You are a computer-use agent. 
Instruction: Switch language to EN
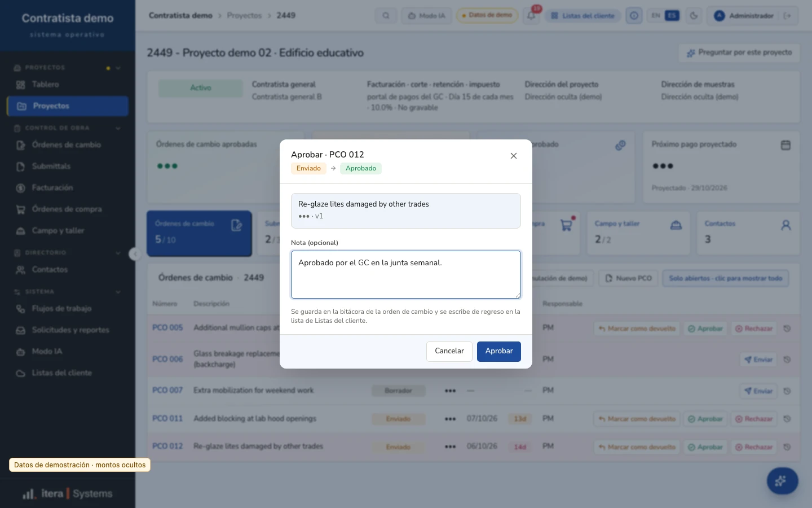656,16
